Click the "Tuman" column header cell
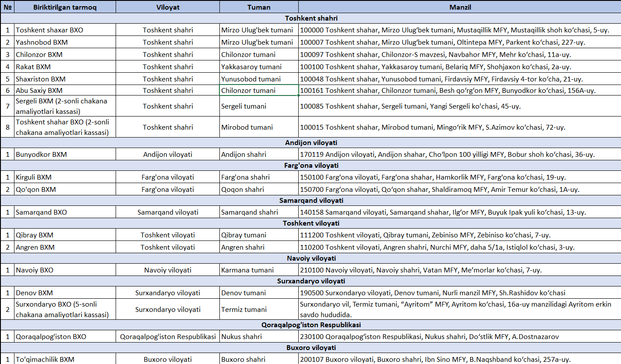This screenshot has height=364, width=621. (258, 7)
